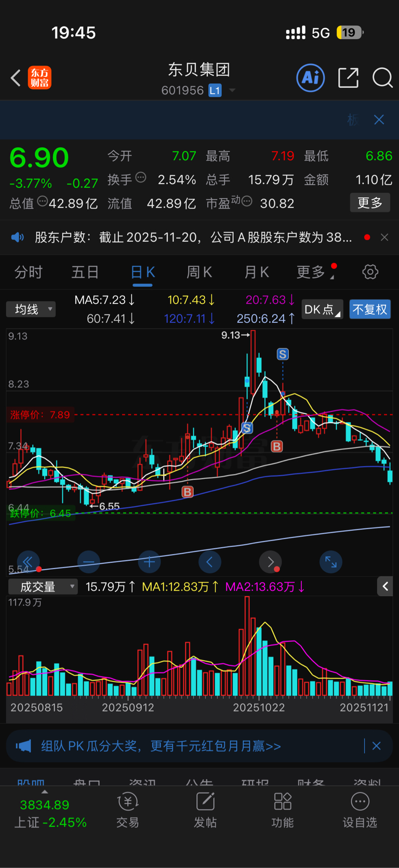Open info icon next to 总值
The image size is (399, 868).
(x=43, y=201)
